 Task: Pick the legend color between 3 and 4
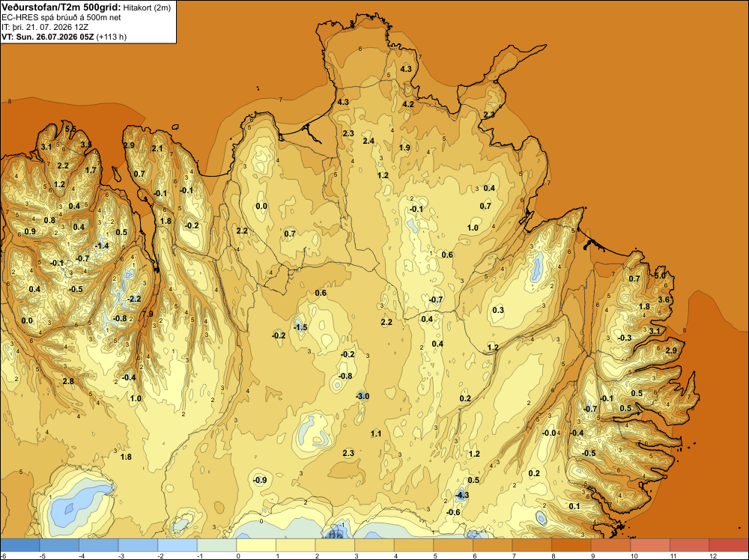point(374,545)
